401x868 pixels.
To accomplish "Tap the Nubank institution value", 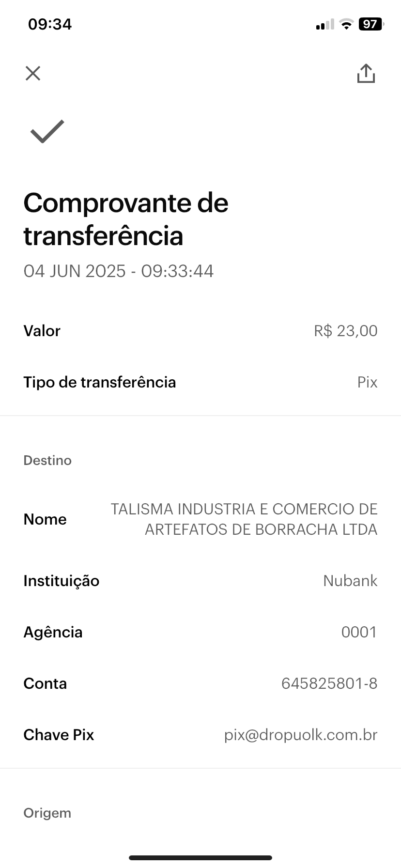I will 350,581.
